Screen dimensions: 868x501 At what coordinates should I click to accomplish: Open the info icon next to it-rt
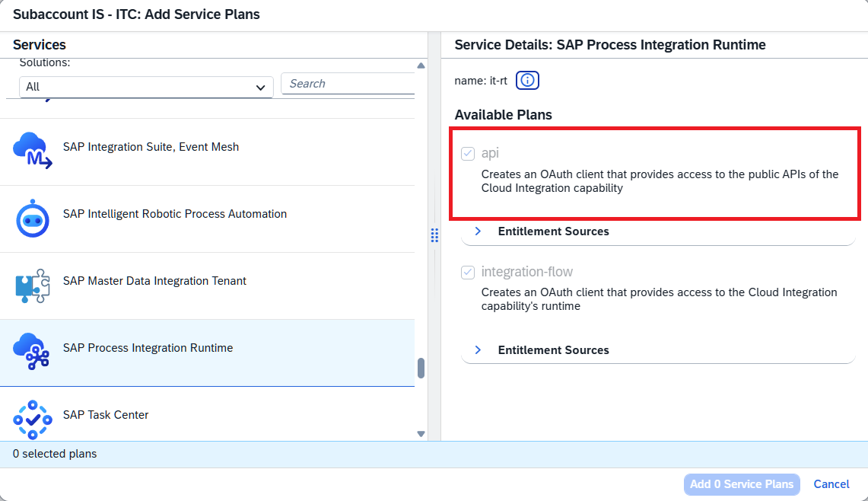click(x=527, y=81)
